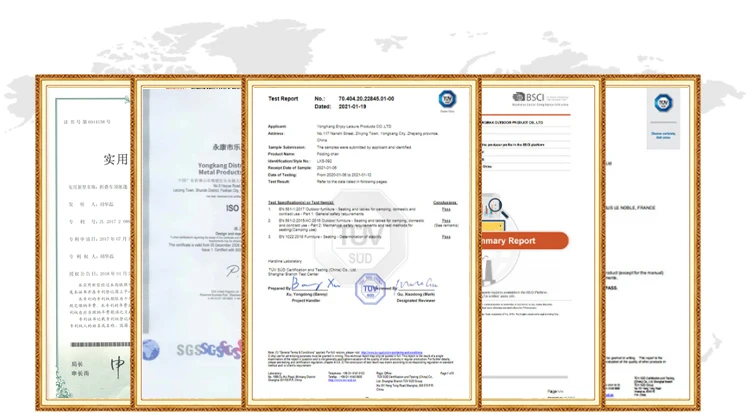Screen dimensions: 750x420
Task: Click the 'Applicant' field label
Action: coord(277,126)
